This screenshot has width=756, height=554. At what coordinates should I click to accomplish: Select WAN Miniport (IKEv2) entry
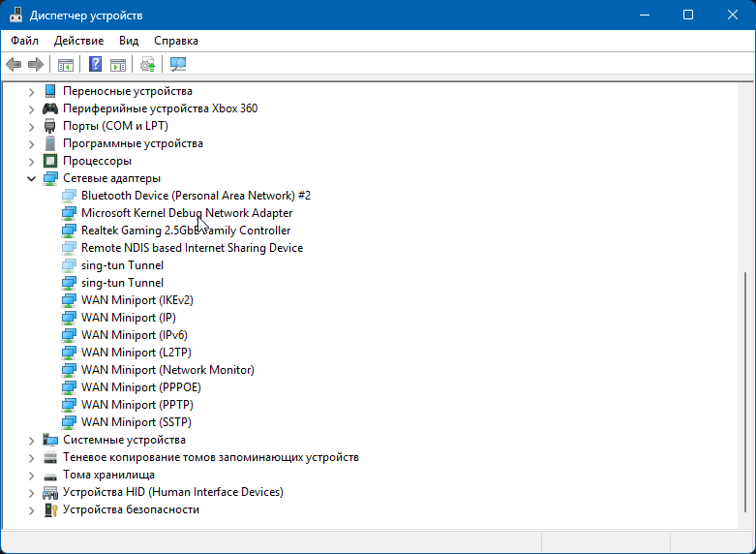pos(136,300)
